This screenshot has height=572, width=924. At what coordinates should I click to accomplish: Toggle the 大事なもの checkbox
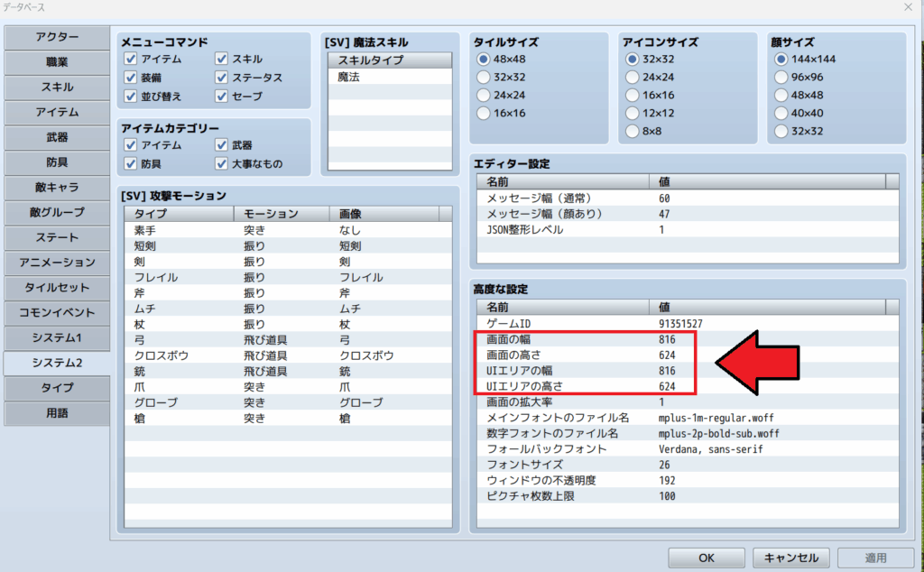coord(222,164)
